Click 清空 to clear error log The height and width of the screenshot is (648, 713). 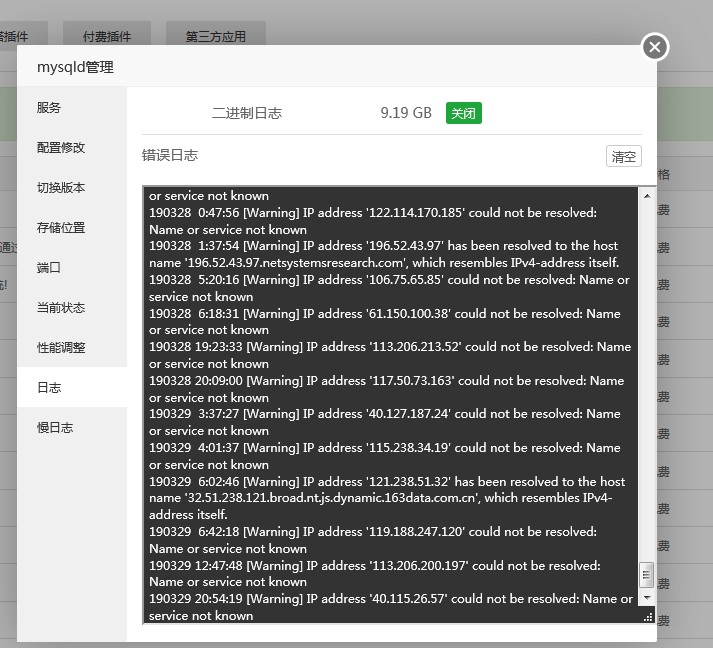coord(624,156)
